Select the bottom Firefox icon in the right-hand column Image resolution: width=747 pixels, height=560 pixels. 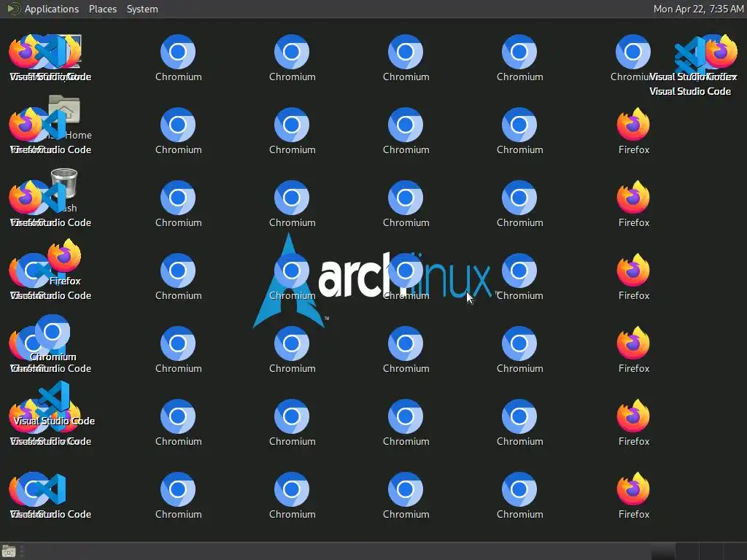tap(633, 489)
